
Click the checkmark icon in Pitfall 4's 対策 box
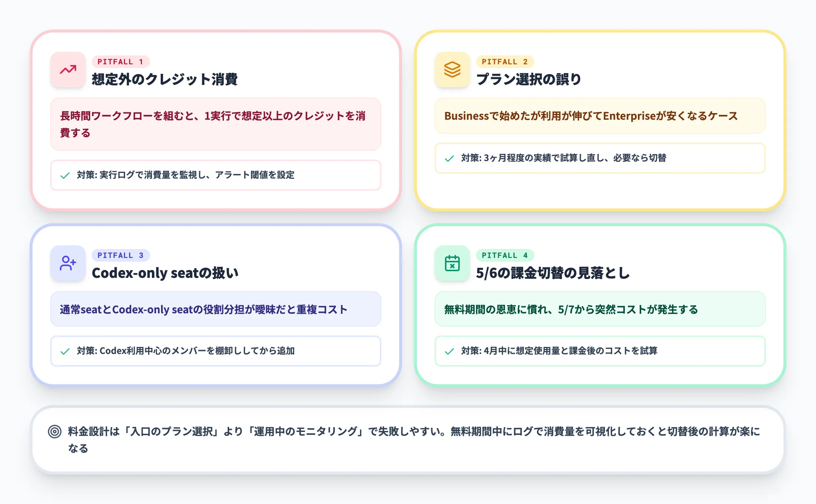point(449,351)
